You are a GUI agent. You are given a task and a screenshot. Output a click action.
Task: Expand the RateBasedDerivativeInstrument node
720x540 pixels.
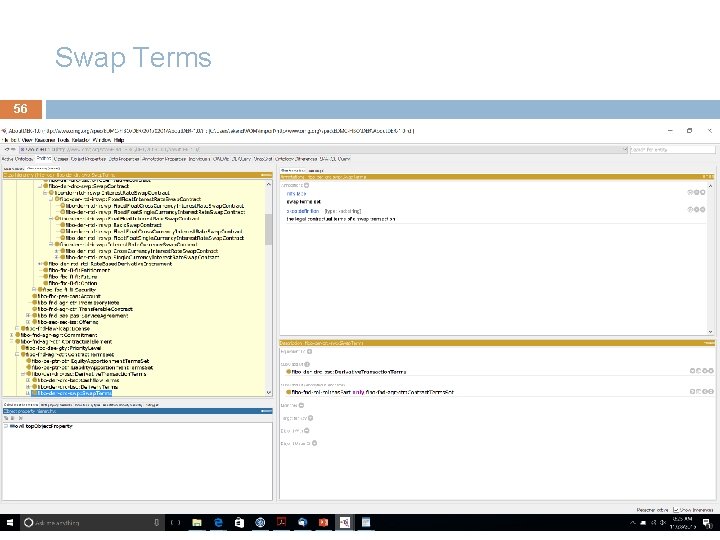[40, 264]
